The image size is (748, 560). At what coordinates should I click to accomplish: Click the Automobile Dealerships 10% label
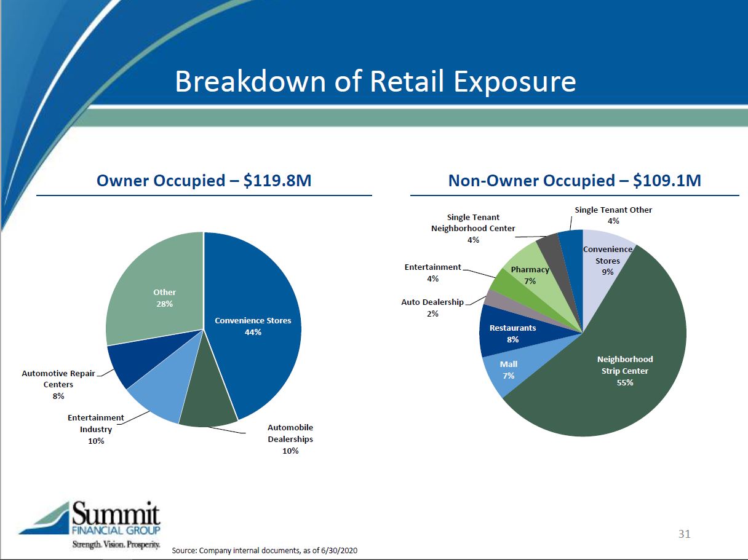coord(290,439)
